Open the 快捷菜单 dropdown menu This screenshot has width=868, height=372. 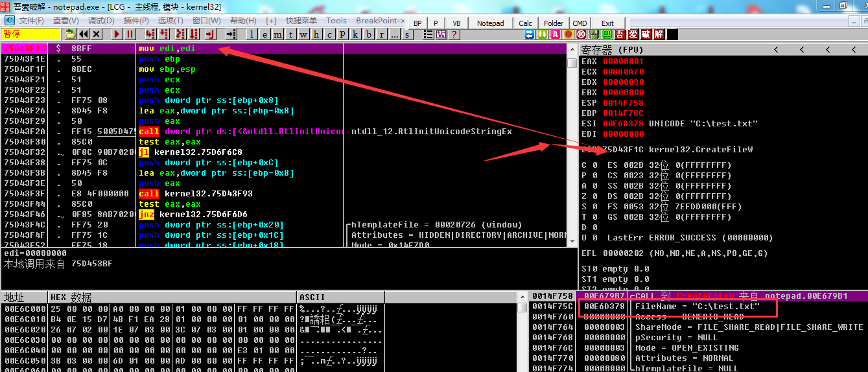tap(301, 21)
